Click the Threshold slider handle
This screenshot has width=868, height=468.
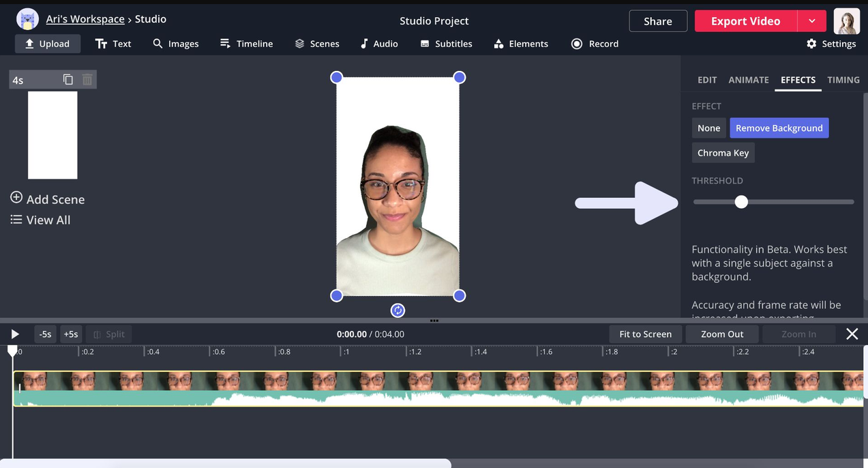tap(741, 202)
